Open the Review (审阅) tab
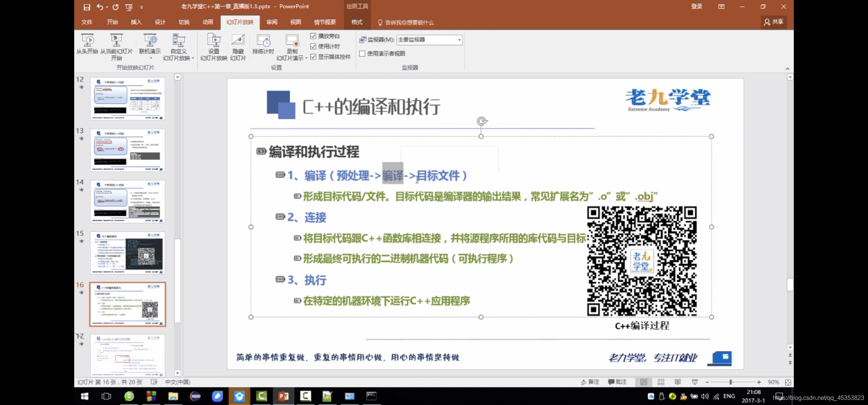The width and height of the screenshot is (868, 405). pos(272,22)
